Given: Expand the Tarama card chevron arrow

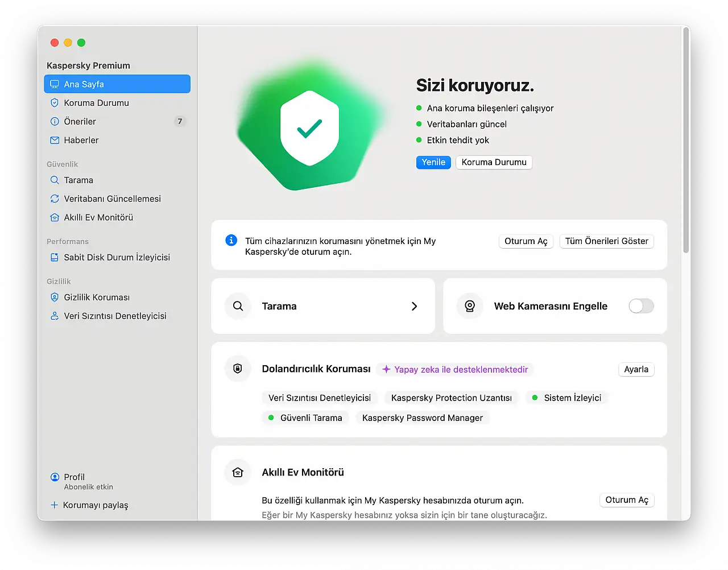Looking at the screenshot, I should tap(414, 306).
